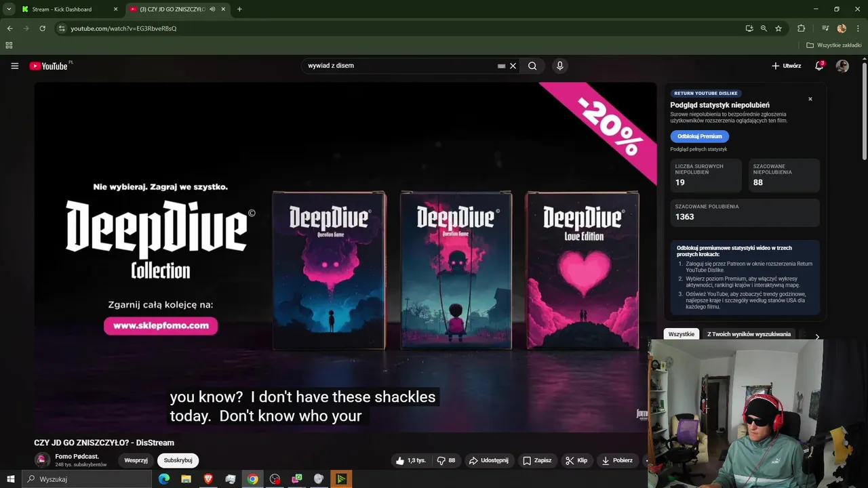Click the YouTube search input field

pos(400,66)
